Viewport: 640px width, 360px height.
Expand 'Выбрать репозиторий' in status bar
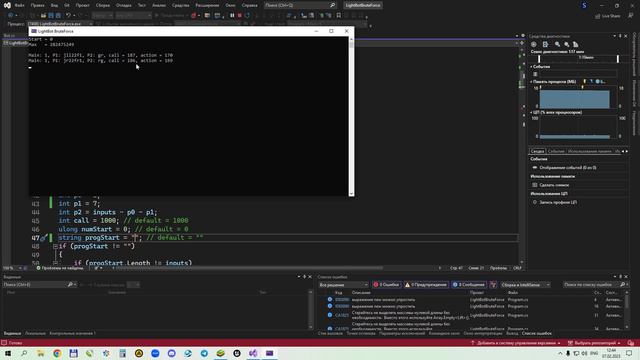coord(594,343)
